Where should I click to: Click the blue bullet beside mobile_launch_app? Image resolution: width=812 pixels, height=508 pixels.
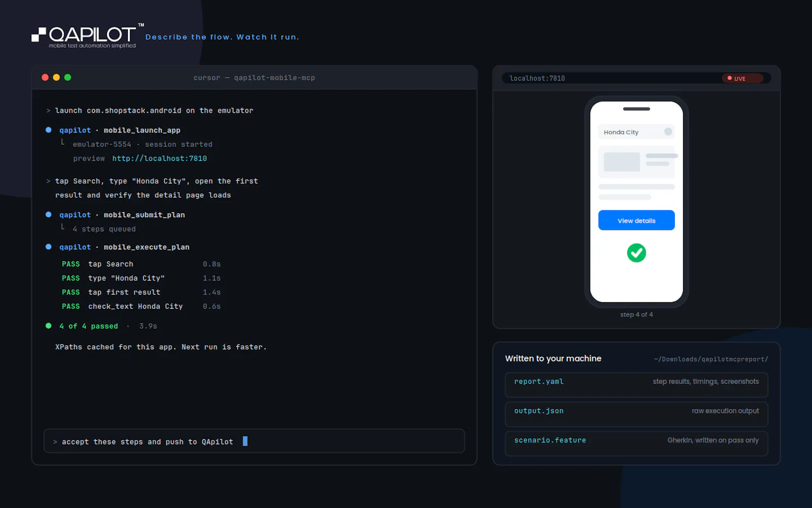[49, 130]
